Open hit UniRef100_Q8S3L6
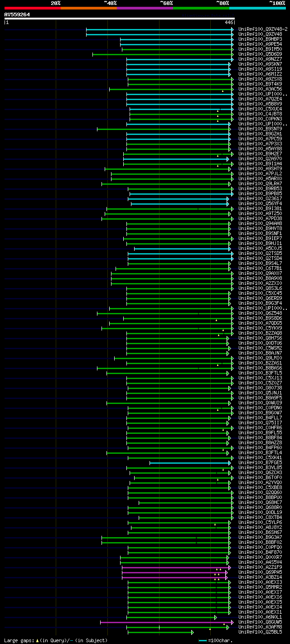The height and width of the screenshot is (644, 290). coord(260,288)
